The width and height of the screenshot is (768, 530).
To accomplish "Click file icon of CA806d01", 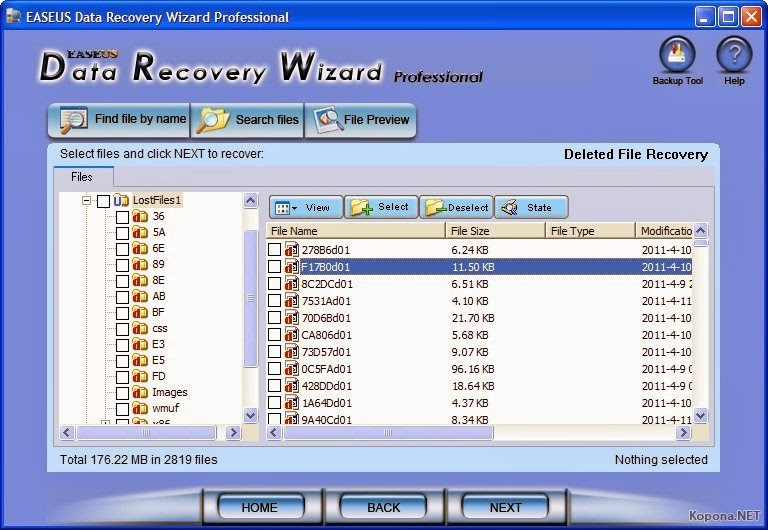I will coord(291,335).
